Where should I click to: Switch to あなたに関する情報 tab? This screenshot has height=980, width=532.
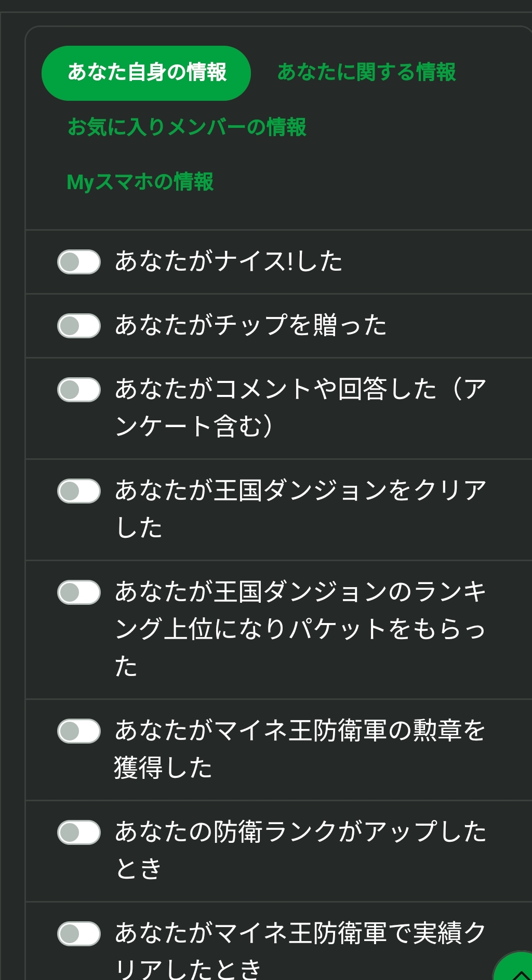tap(366, 72)
